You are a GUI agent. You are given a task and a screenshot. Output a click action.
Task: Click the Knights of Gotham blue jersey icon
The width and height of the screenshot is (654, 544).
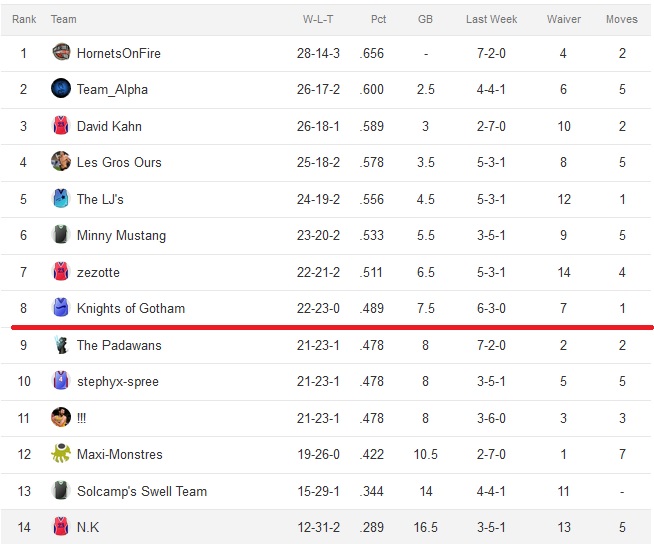[61, 308]
